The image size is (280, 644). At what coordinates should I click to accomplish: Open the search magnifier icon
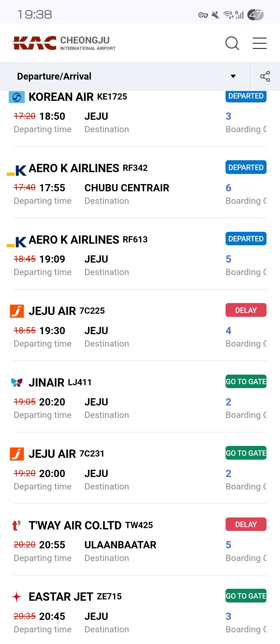tap(232, 43)
